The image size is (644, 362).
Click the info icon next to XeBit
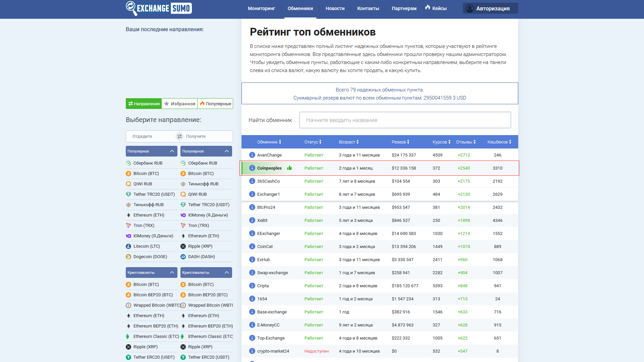252,220
